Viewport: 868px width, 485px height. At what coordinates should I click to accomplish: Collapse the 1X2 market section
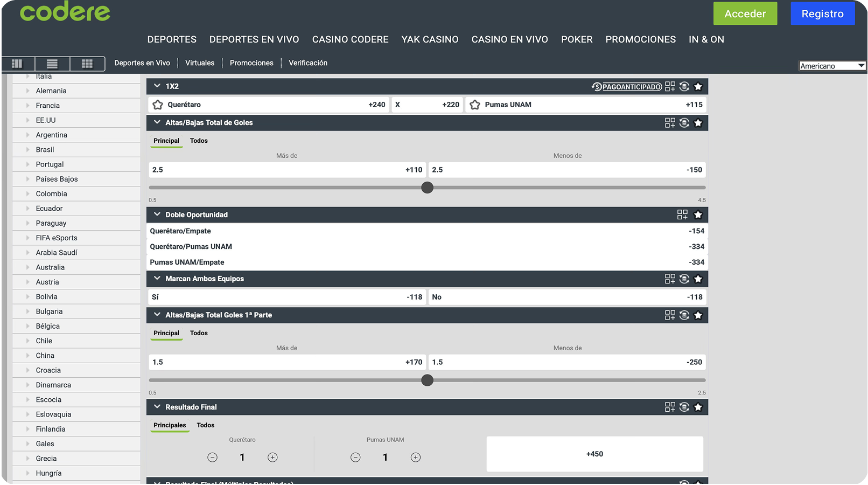pyautogui.click(x=157, y=86)
